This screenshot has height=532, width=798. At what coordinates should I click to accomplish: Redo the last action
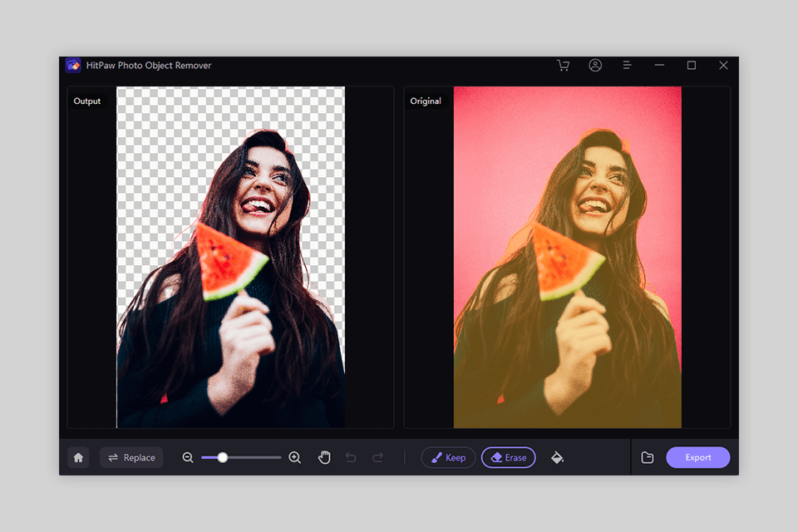pyautogui.click(x=377, y=458)
